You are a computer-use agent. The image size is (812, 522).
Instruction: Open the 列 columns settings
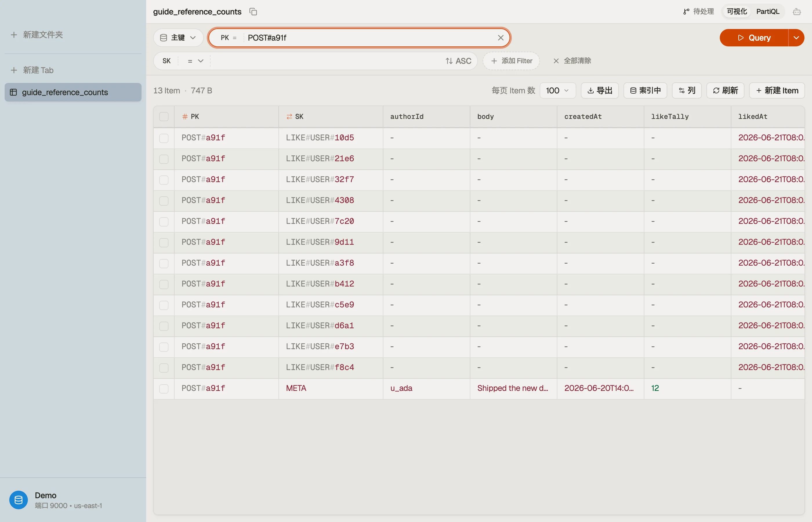click(x=687, y=90)
